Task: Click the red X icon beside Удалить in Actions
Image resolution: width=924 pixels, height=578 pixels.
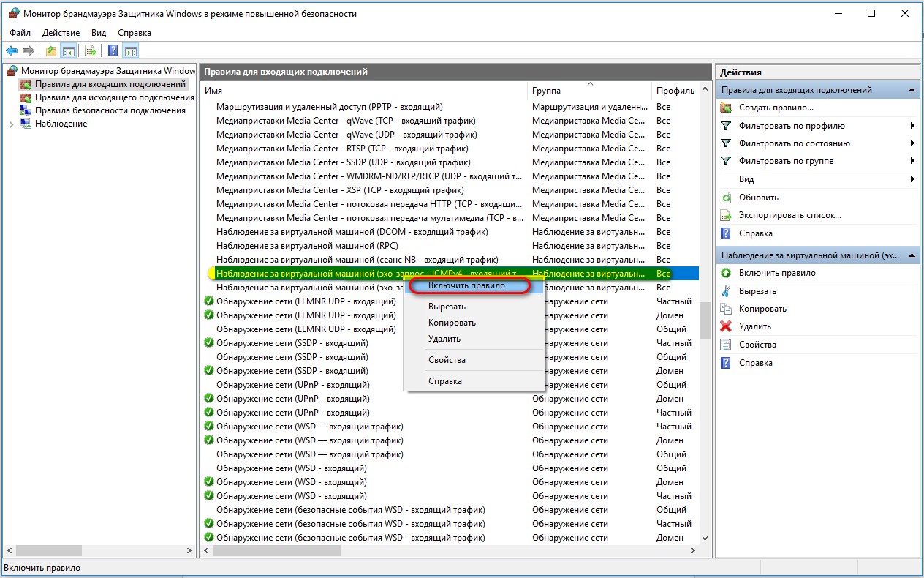Action: click(726, 326)
